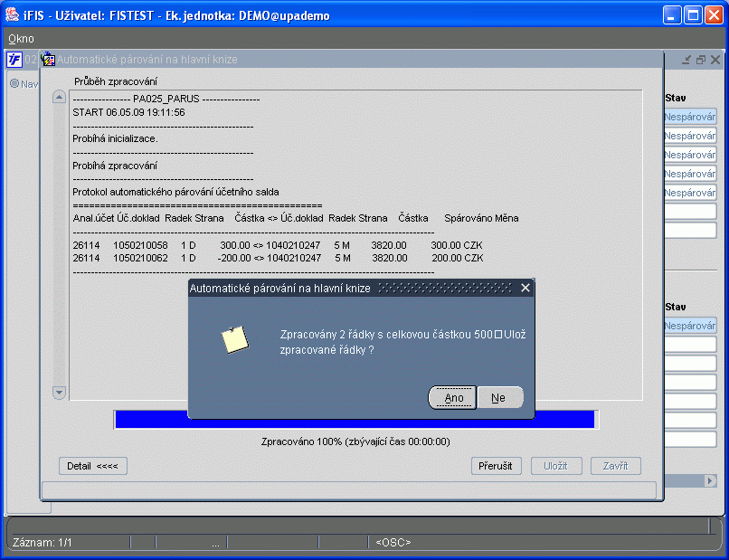
Task: Confirm saving with the Ano button
Action: click(452, 398)
